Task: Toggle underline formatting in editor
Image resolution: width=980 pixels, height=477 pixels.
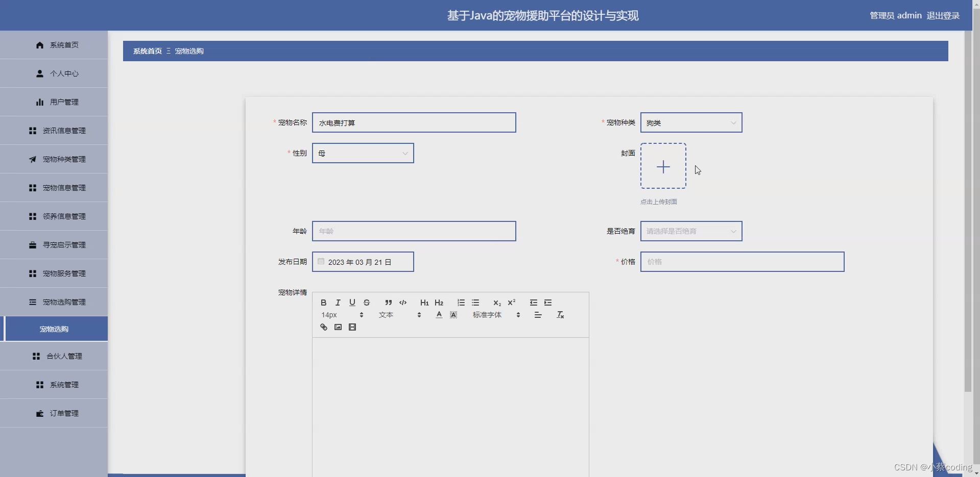Action: click(x=352, y=303)
